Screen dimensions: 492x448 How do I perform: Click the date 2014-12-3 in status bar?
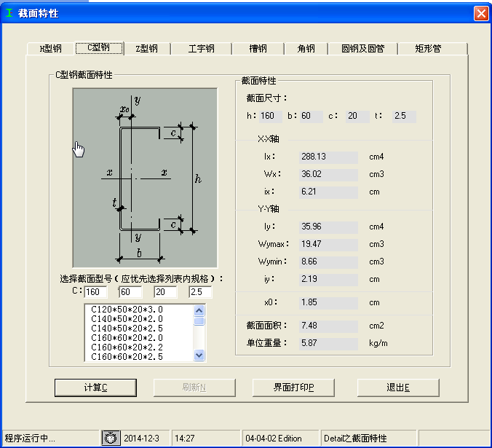coord(141,439)
